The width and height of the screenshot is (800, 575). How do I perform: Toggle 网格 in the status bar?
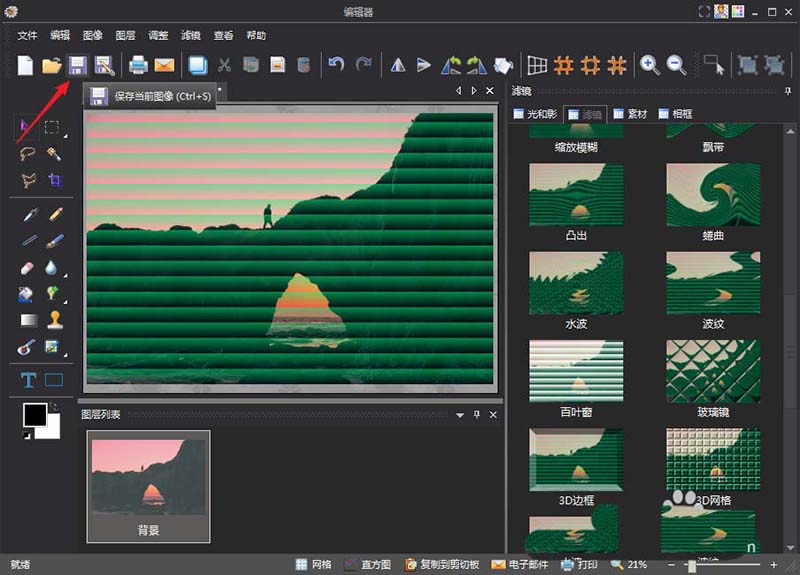[314, 564]
